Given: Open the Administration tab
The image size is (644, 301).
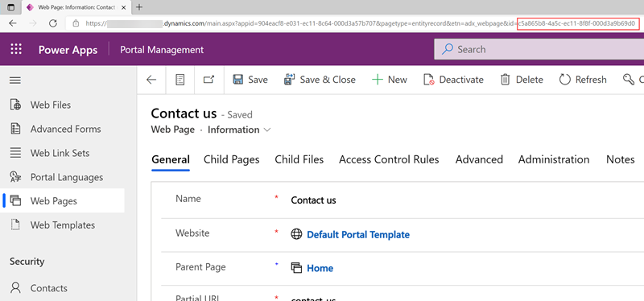Looking at the screenshot, I should click(554, 159).
